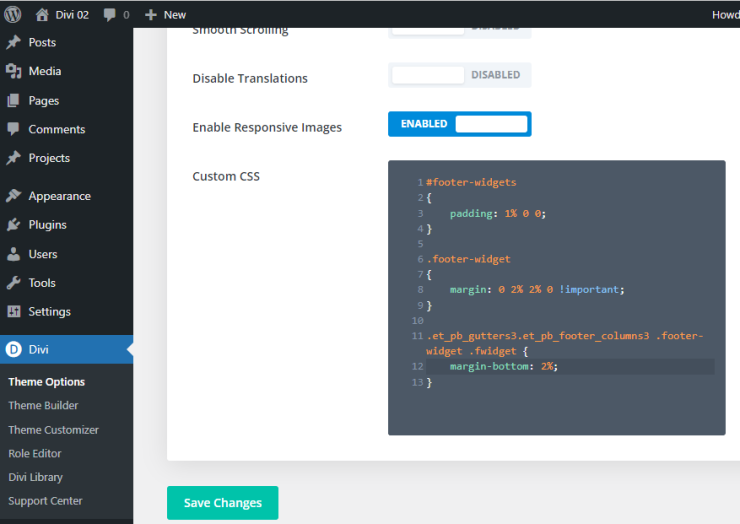Click the Appearance paintbrush icon

click(x=14, y=195)
